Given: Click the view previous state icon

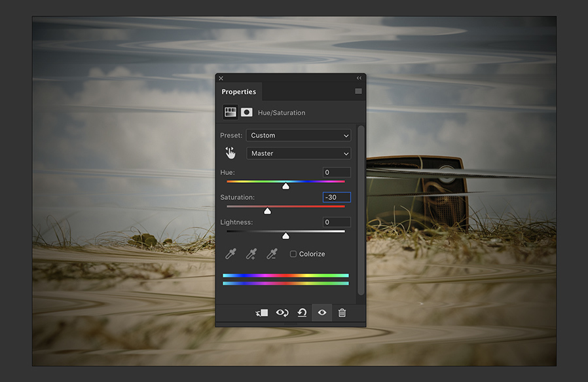Looking at the screenshot, I should click(x=282, y=313).
